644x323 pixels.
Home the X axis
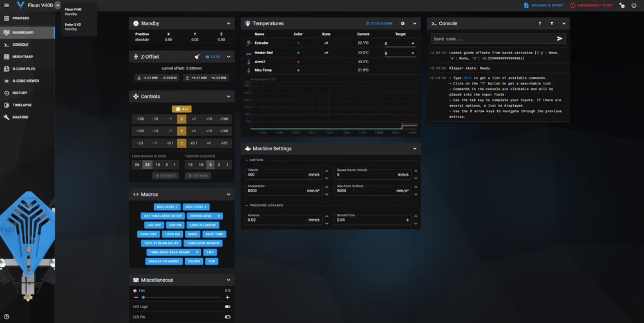pos(182,119)
